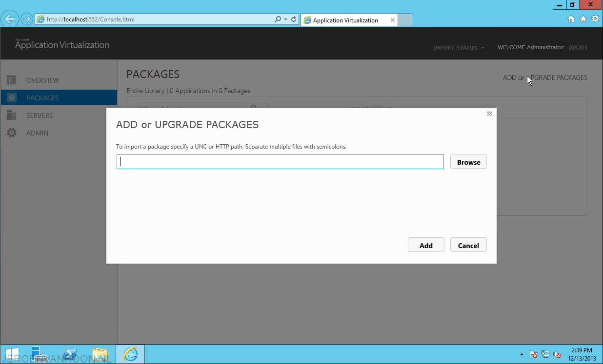This screenshot has height=364, width=603.
Task: Show hidden tray icons arrow
Action: (x=522, y=354)
